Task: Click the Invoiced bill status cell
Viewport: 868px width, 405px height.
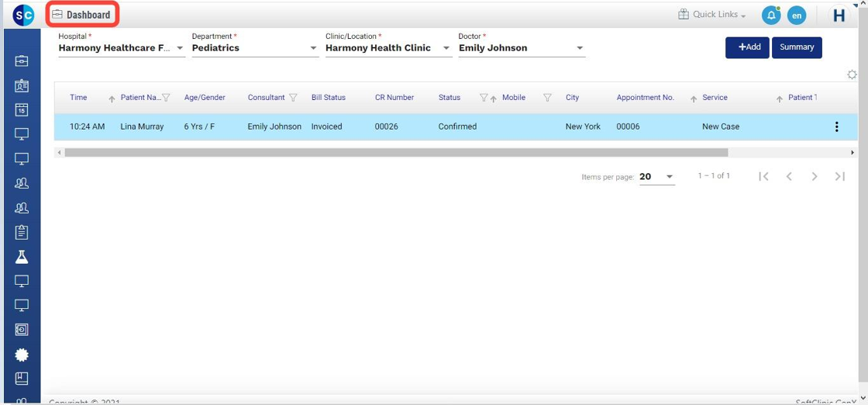Action: [x=326, y=127]
